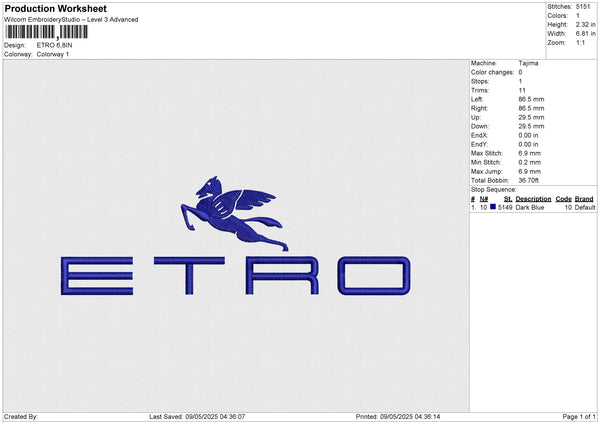
Task: Click the Dark Blue thread color swatch
Action: coord(493,207)
